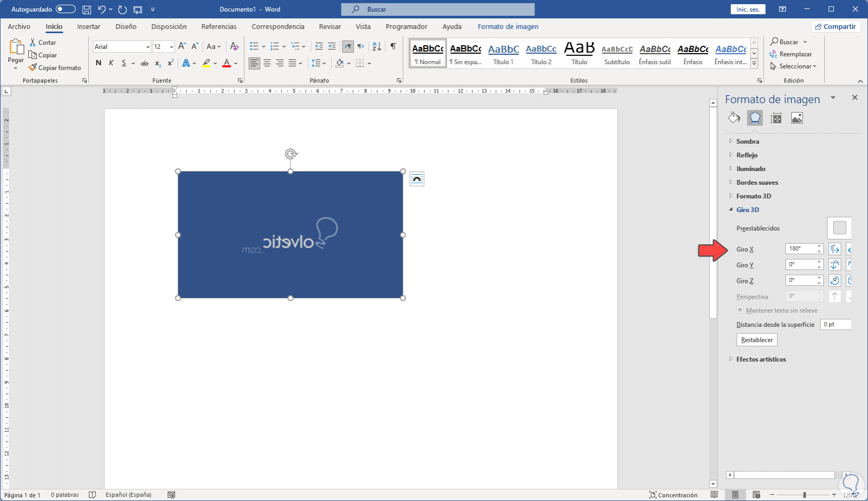This screenshot has width=868, height=501.
Task: Apply superscript formatting
Action: click(170, 63)
